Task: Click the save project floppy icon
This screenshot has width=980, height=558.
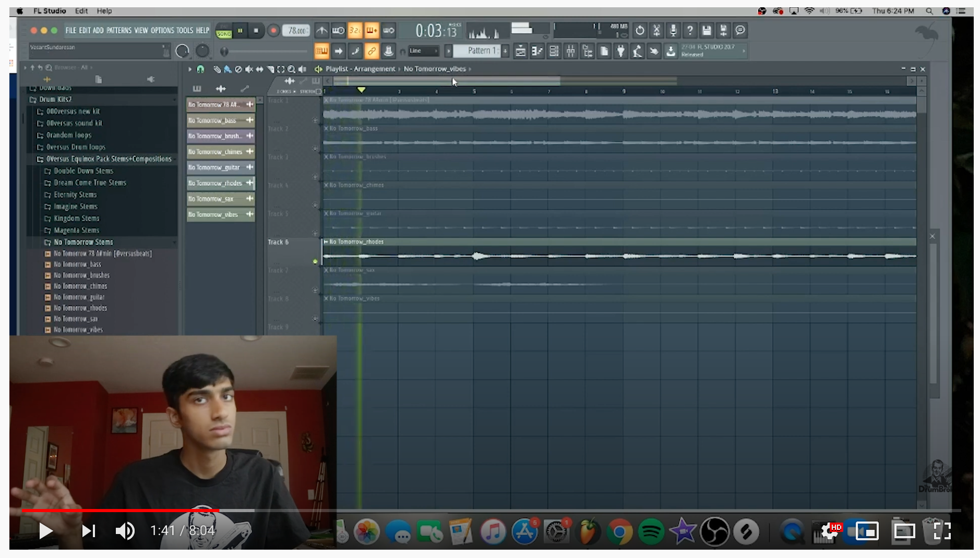Action: point(706,31)
